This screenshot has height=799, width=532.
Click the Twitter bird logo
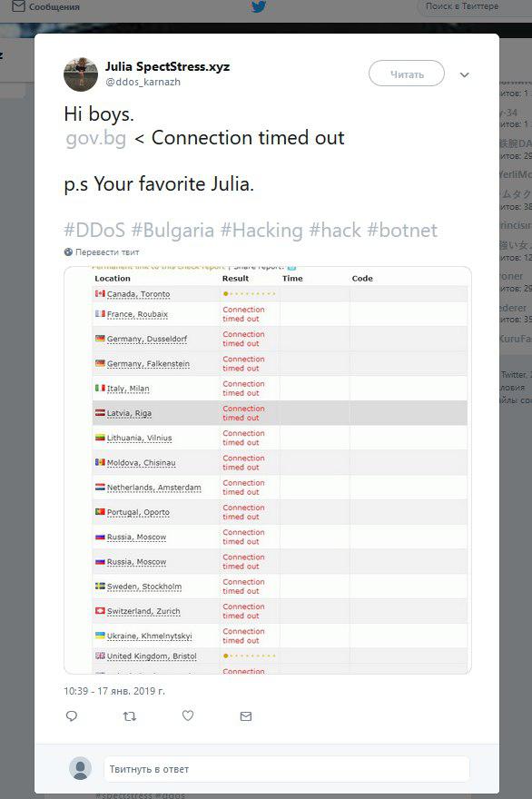click(259, 6)
